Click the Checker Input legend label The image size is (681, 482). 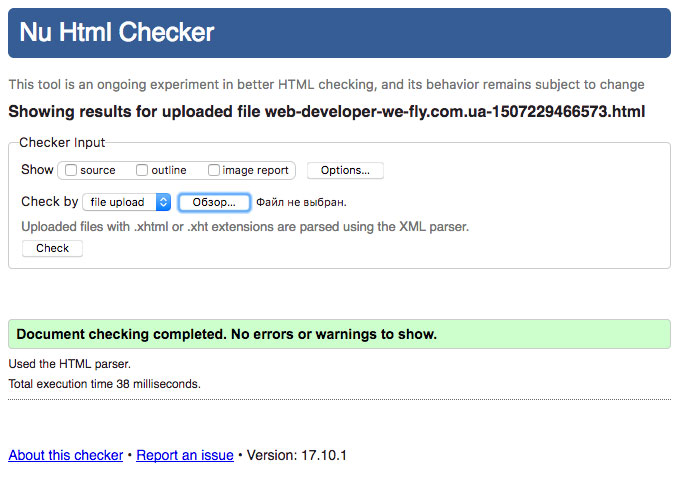pyautogui.click(x=62, y=143)
